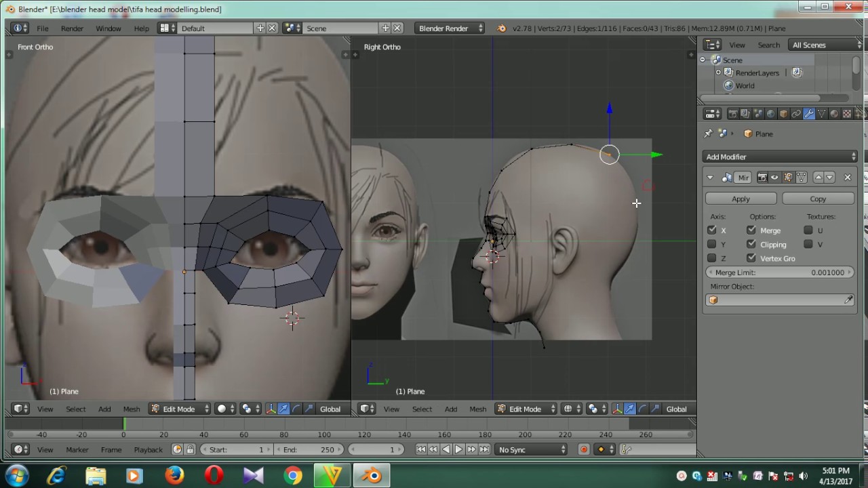Toggle Mirror modifier viewport eye visibility
868x488 pixels.
pos(774,178)
